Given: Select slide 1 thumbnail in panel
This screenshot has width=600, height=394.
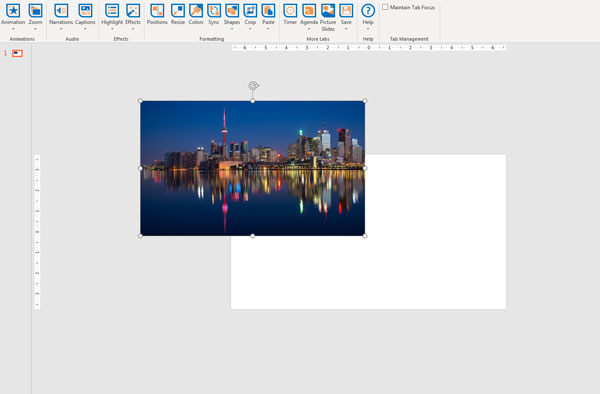Looking at the screenshot, I should [17, 53].
